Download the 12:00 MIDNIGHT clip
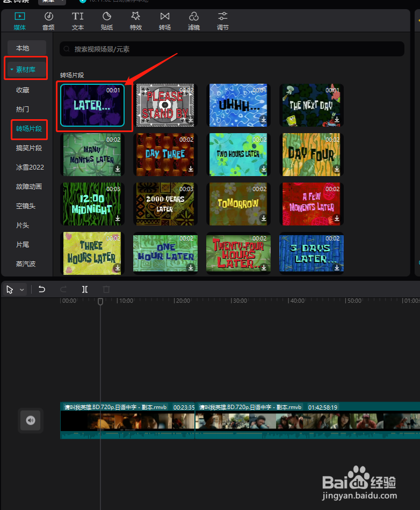The height and width of the screenshot is (510, 420). tap(118, 218)
